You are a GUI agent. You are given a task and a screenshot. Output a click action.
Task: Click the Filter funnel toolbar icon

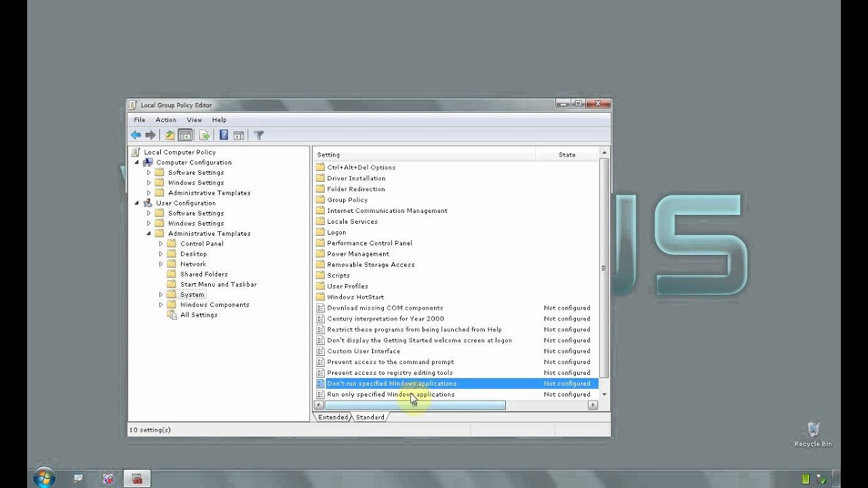pyautogui.click(x=258, y=136)
